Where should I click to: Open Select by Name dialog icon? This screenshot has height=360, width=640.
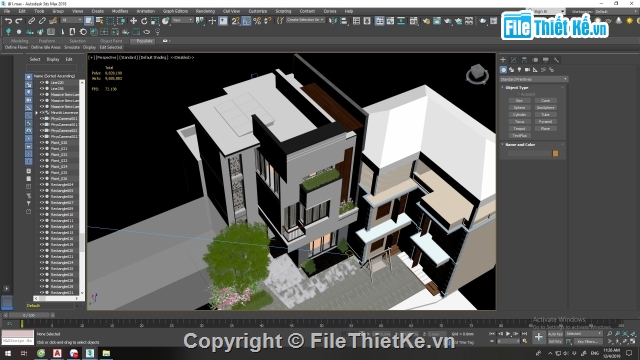point(99,21)
